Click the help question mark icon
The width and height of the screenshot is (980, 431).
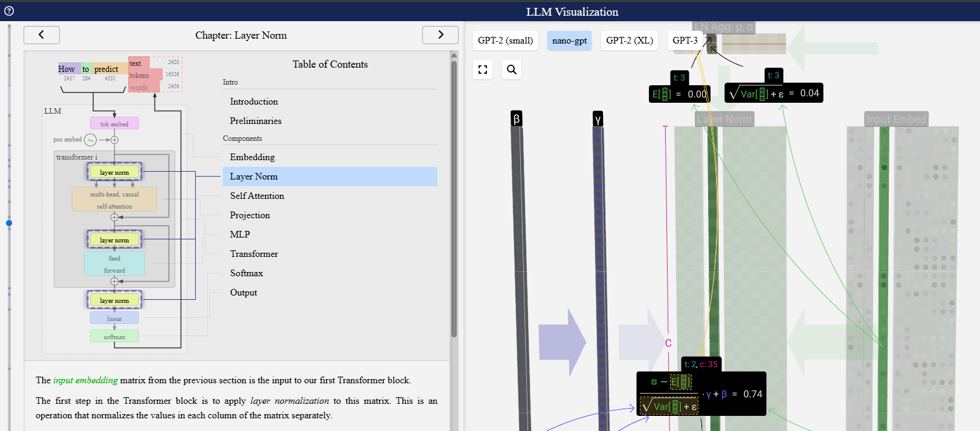coord(8,11)
